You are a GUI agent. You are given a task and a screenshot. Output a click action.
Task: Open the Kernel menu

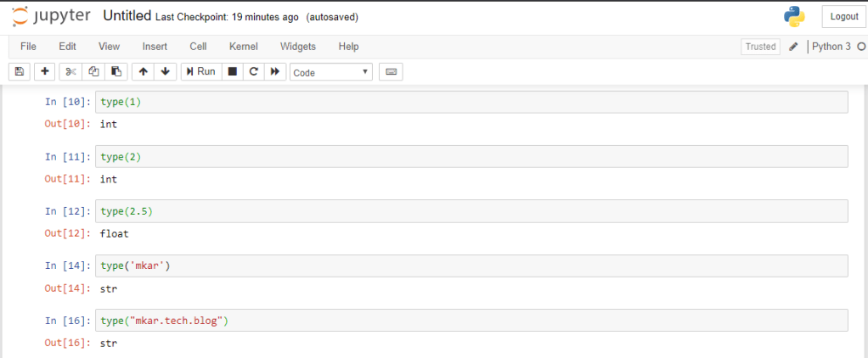244,46
